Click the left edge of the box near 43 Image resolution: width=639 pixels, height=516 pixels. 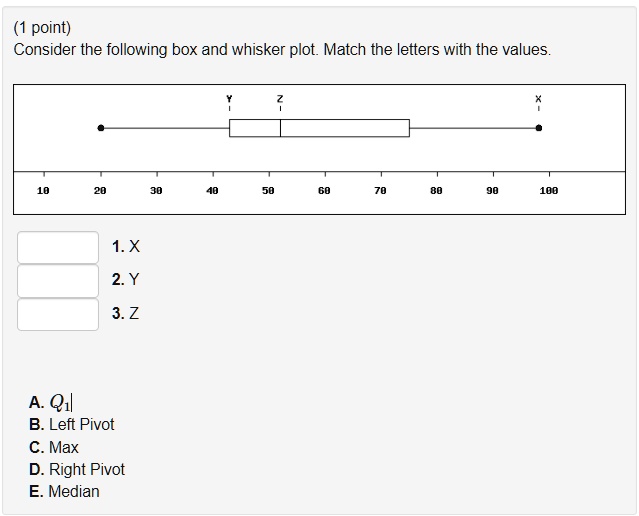click(x=229, y=128)
